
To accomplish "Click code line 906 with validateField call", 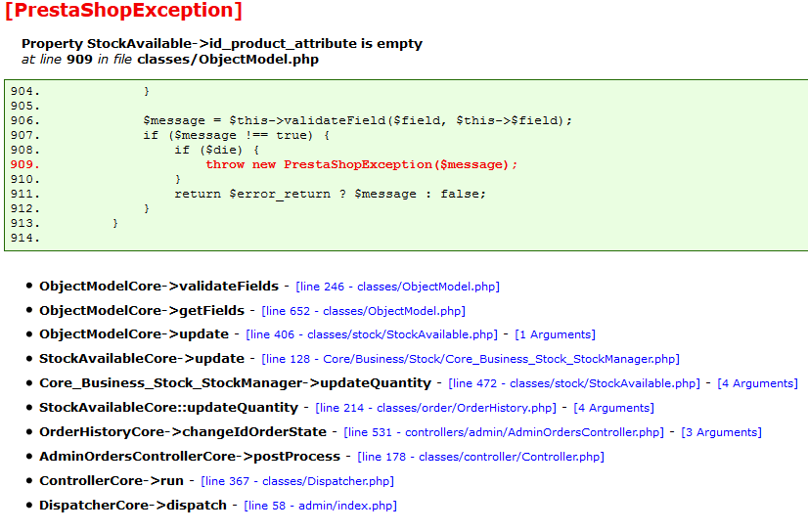I will click(358, 121).
